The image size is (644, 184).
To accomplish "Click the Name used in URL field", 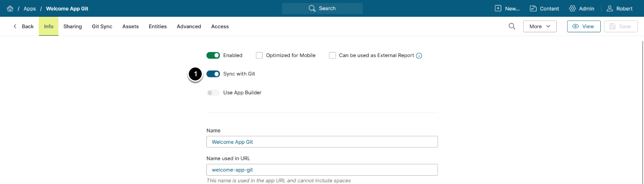I will coord(322,170).
